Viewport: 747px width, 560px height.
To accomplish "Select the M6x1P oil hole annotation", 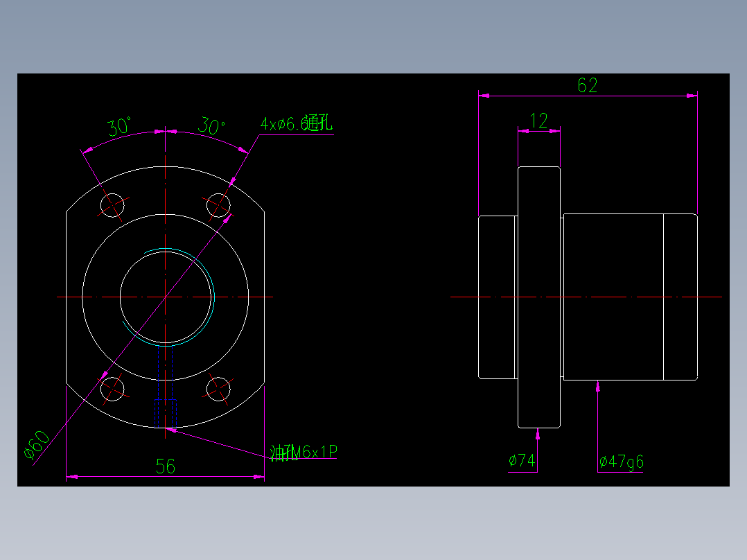I will 304,453.
